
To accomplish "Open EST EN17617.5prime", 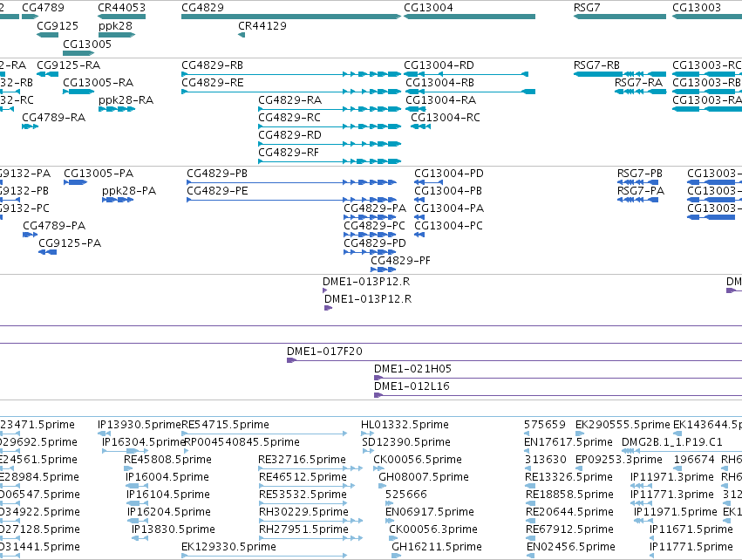I will click(568, 442).
